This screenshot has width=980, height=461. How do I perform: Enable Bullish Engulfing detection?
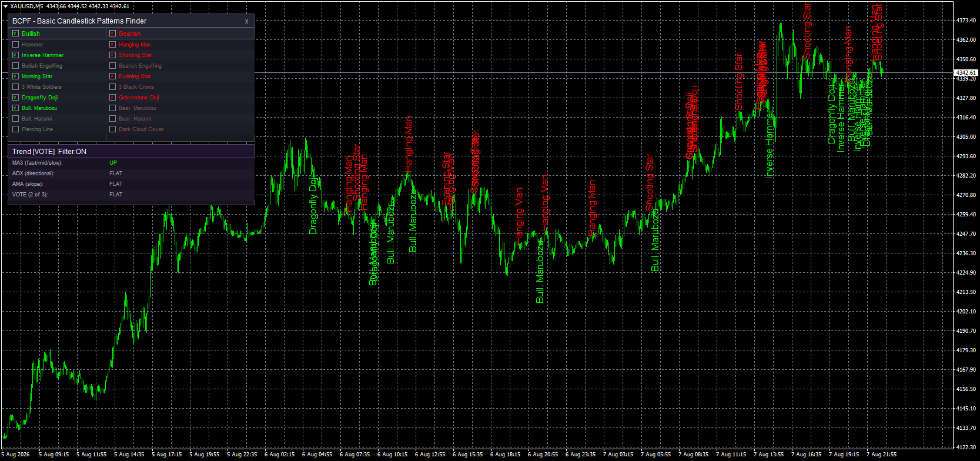[x=16, y=65]
